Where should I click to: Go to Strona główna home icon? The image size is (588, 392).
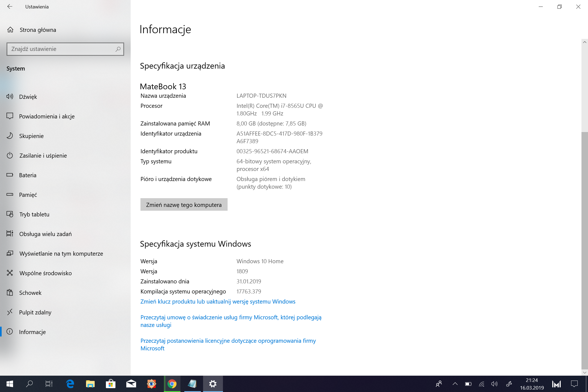[10, 30]
